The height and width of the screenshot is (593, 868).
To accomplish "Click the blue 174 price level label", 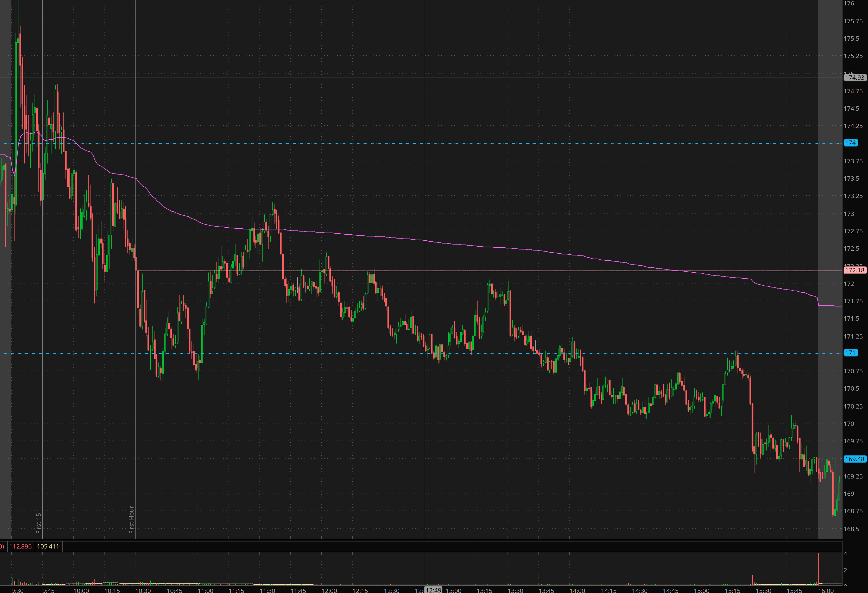I will (x=850, y=143).
